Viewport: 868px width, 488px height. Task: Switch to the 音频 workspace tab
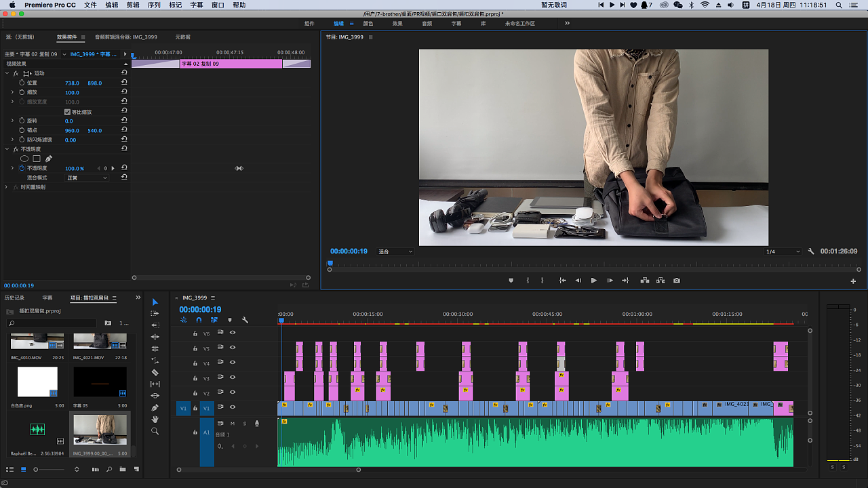click(x=427, y=23)
